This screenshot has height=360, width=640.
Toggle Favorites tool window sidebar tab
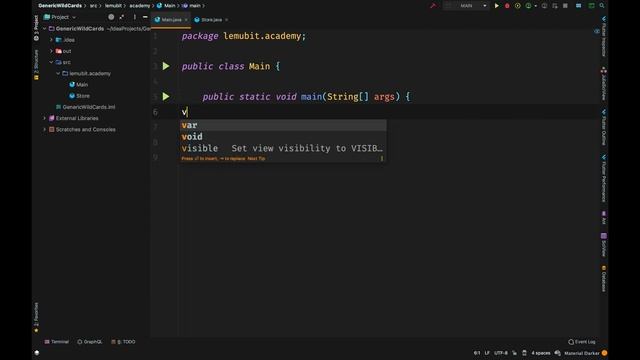[x=36, y=317]
